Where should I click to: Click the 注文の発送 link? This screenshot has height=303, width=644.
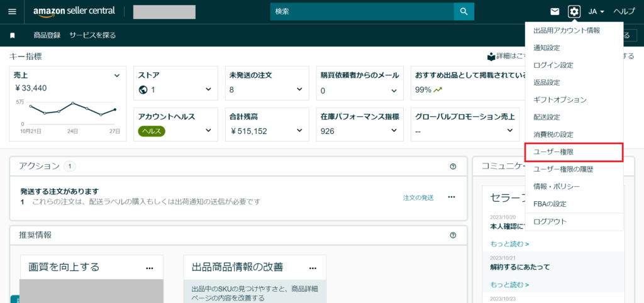pos(418,197)
